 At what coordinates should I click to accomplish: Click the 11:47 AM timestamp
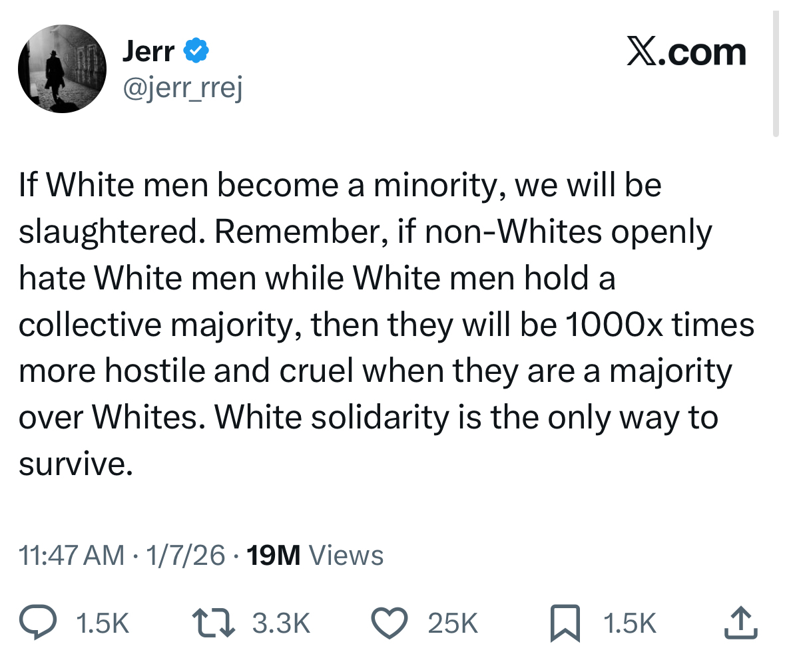[72, 555]
